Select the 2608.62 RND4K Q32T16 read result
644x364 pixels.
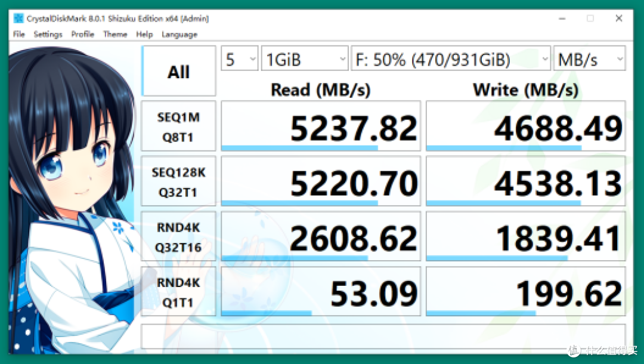[321, 236]
